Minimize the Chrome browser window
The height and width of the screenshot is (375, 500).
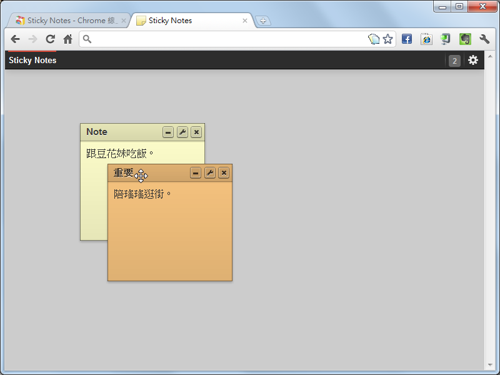pos(442,7)
